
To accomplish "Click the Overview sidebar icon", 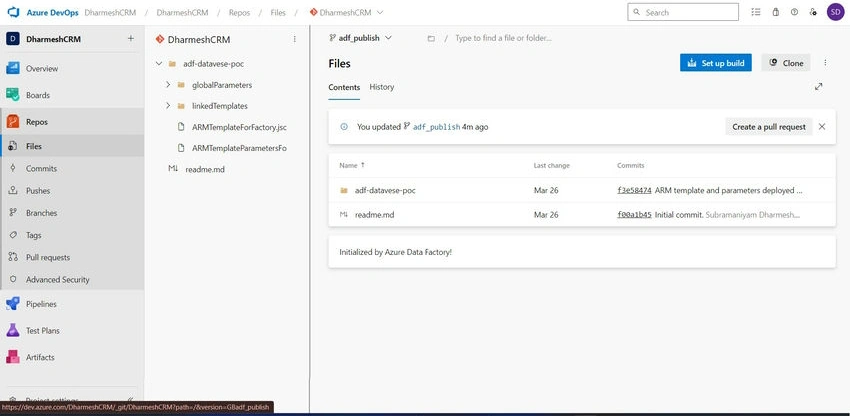I will click(x=13, y=68).
